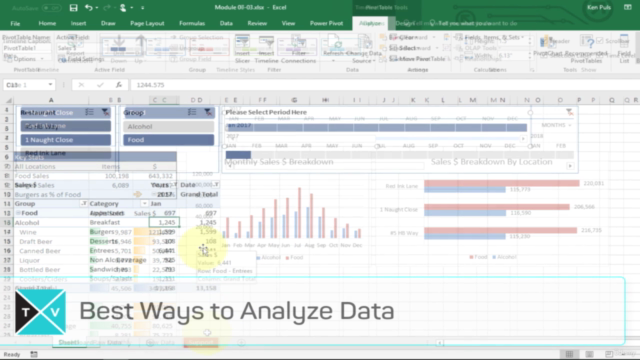Switch to the Home ribbon tab
This screenshot has height=360, width=640.
(x=47, y=23)
